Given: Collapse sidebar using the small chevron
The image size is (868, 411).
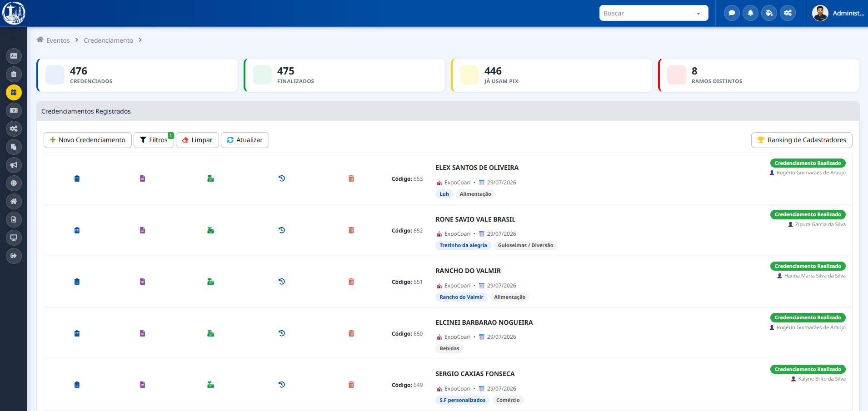Looking at the screenshot, I should [x=14, y=38].
